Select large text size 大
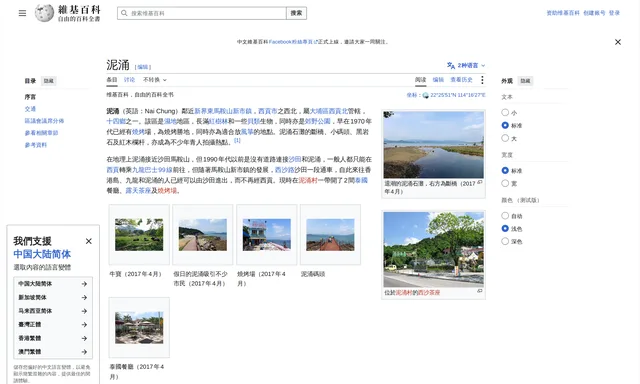 [x=505, y=138]
